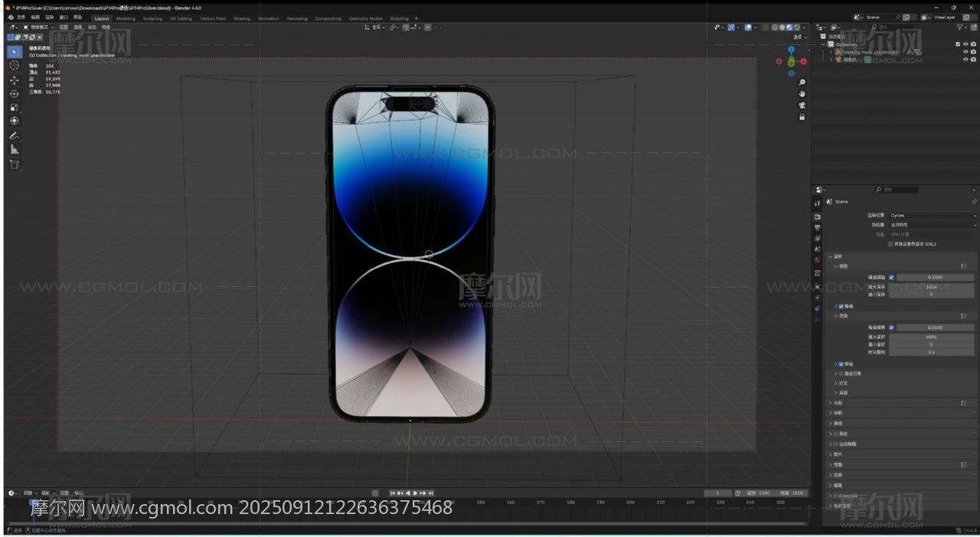Click the outliner filter funnel icon

tap(959, 28)
